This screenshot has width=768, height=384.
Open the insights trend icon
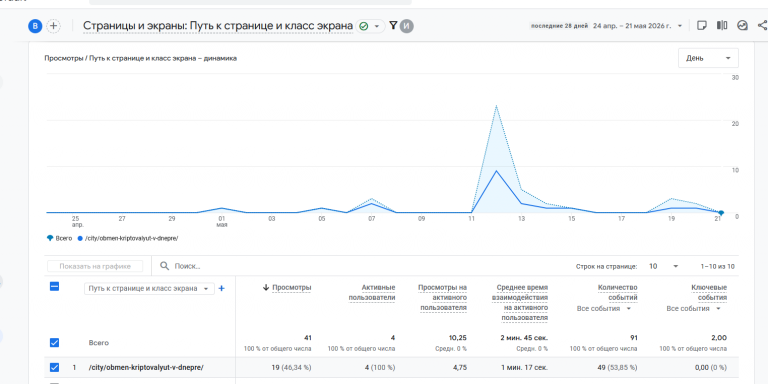743,25
